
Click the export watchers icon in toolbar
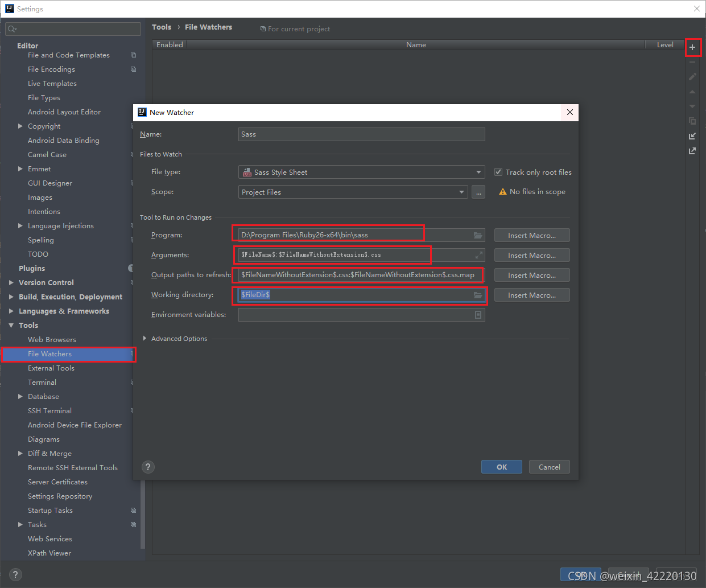tap(692, 151)
